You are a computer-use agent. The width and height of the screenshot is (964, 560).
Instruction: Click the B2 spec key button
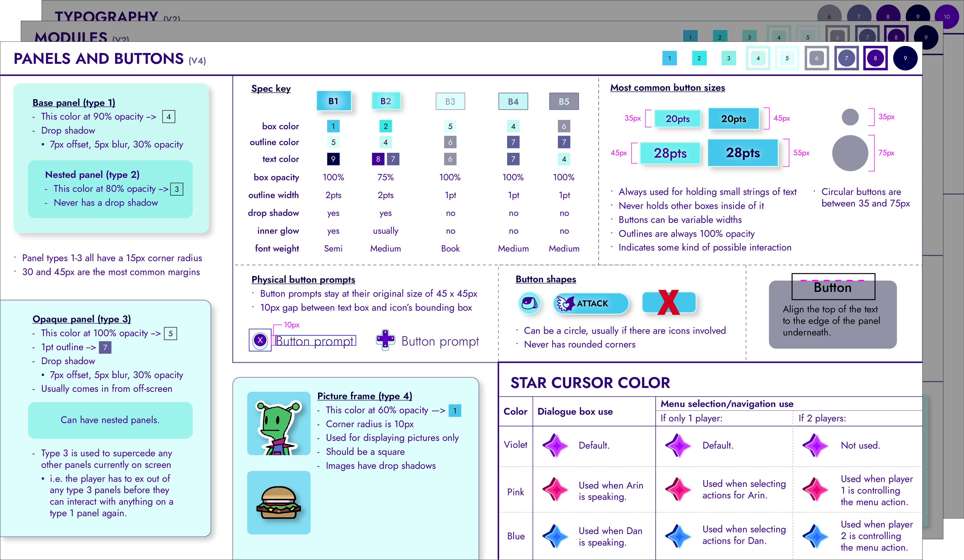tap(386, 101)
